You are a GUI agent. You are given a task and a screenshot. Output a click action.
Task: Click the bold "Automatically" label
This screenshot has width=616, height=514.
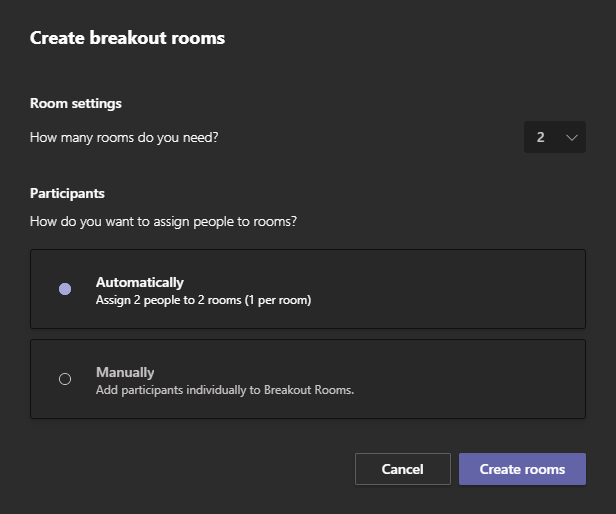[140, 282]
